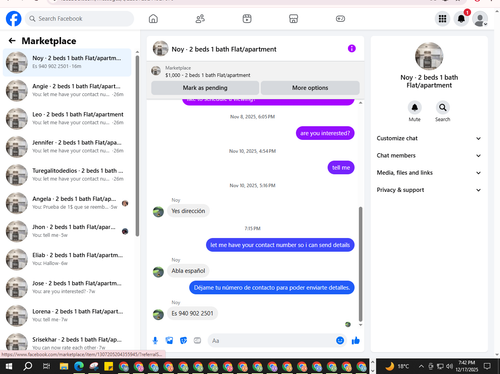
Task: Focus the Search Facebook field
Action: click(x=79, y=19)
